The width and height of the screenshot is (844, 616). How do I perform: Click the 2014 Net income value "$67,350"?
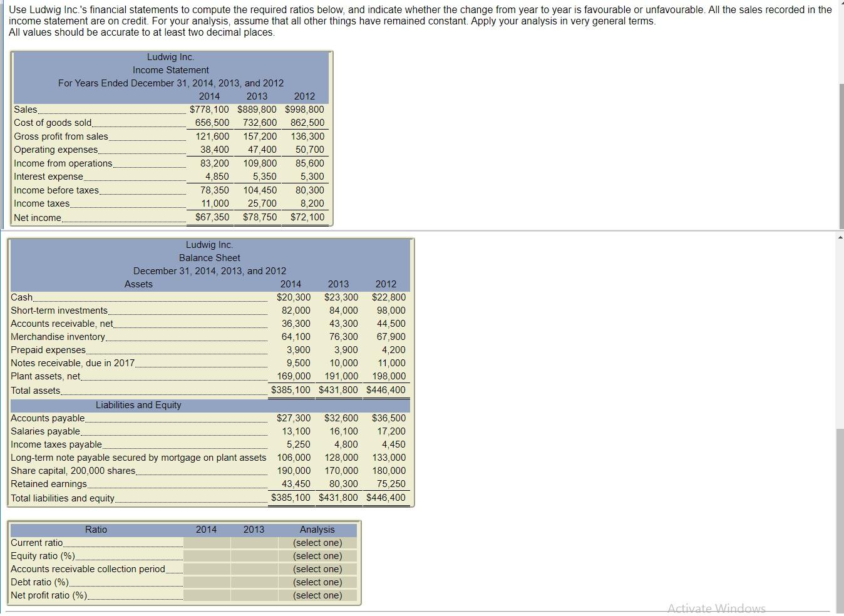pos(212,217)
